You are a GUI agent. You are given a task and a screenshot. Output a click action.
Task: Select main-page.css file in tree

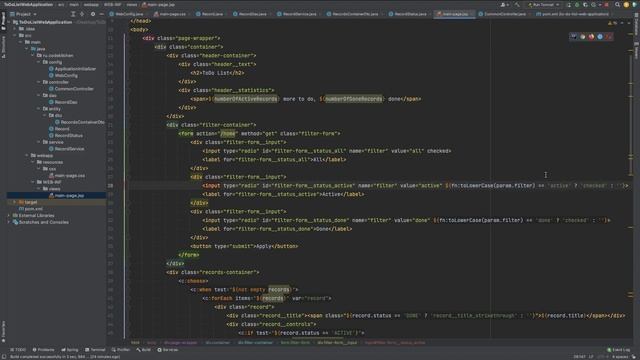[67, 176]
